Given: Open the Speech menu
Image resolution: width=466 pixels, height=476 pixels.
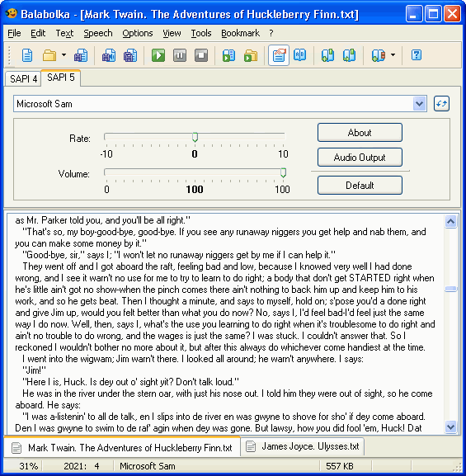Looking at the screenshot, I should coord(98,33).
